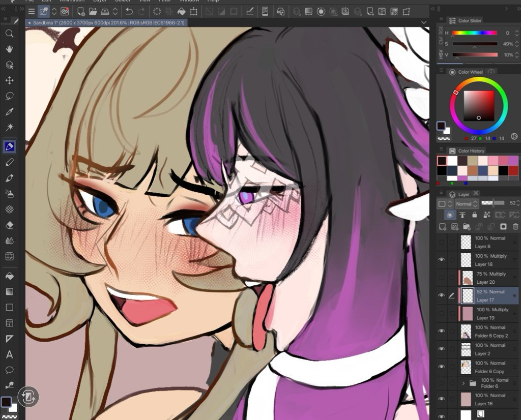Pick the Eraser tool

coord(9,225)
